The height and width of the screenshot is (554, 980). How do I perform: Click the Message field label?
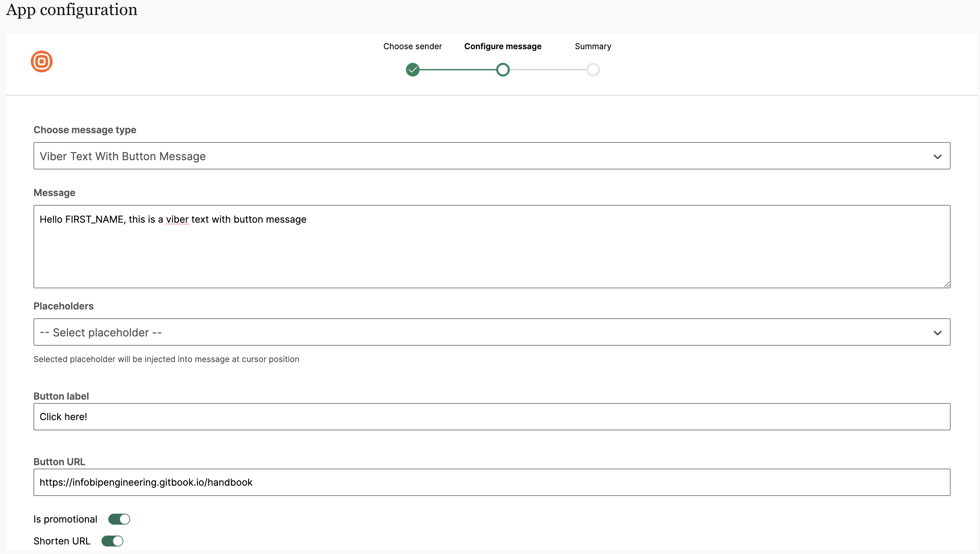click(x=54, y=193)
